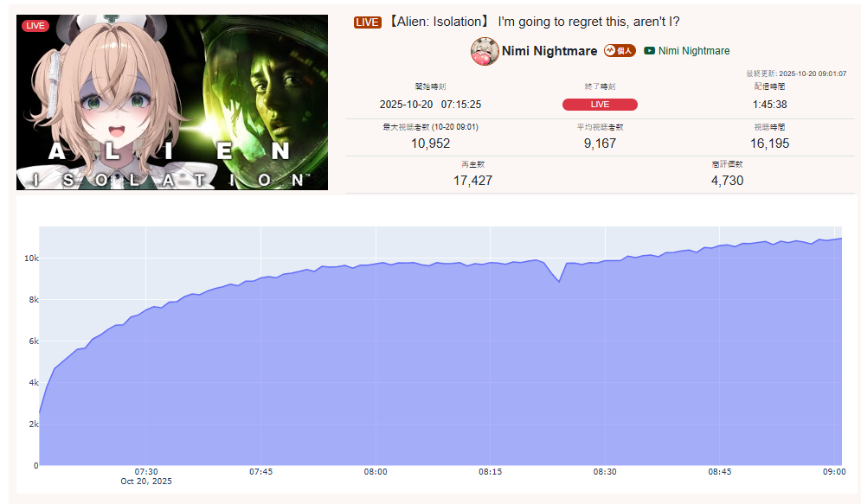Click the bold Nimi Nightmare channel name
The image size is (861, 504).
point(549,51)
